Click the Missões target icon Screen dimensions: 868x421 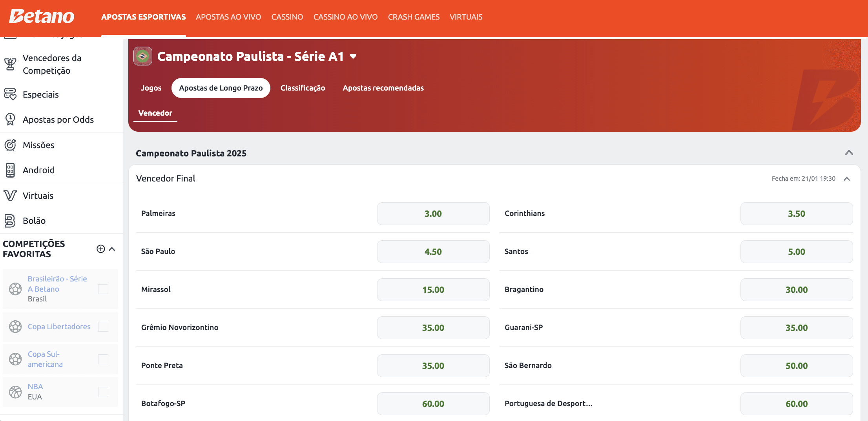[x=10, y=145]
